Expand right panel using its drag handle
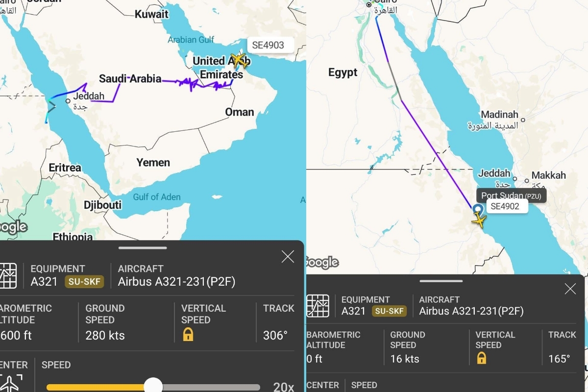This screenshot has height=392, width=588. click(x=441, y=281)
